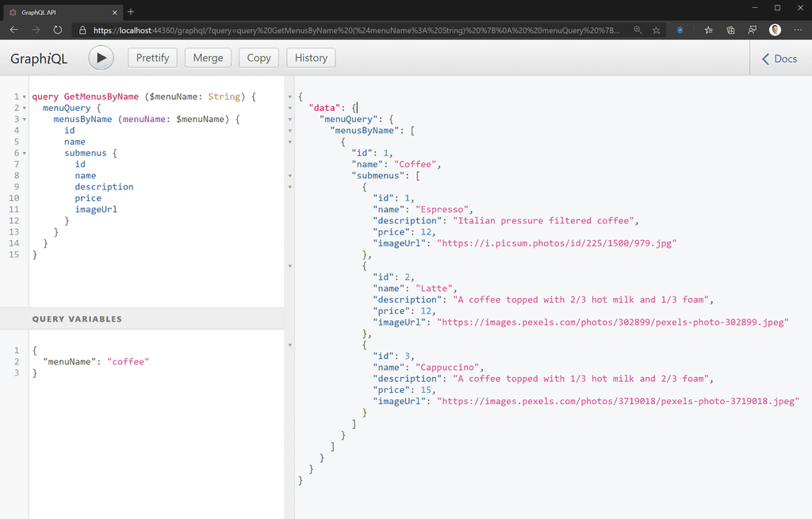Open the Edge settings ellipsis menu
The width and height of the screenshot is (812, 519).
[799, 29]
